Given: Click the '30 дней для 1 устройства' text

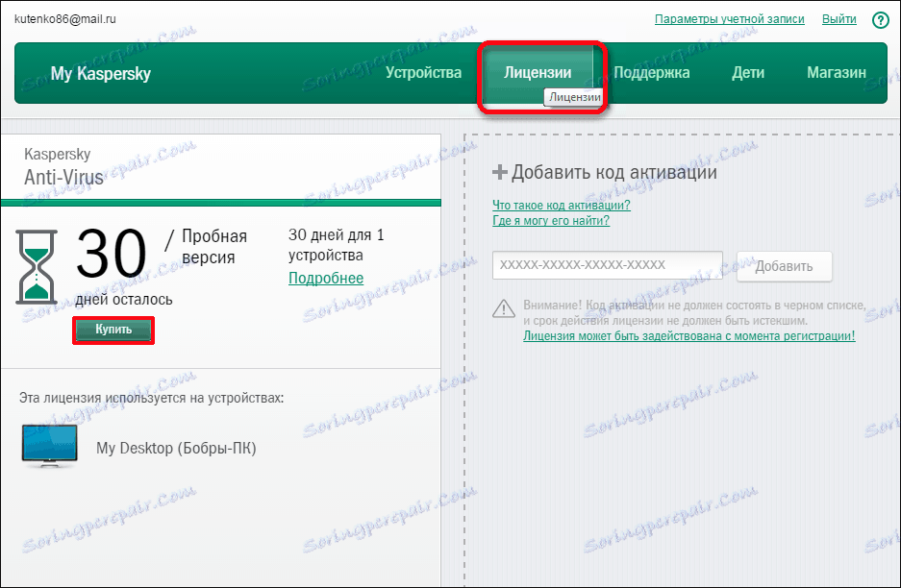Looking at the screenshot, I should [x=337, y=245].
